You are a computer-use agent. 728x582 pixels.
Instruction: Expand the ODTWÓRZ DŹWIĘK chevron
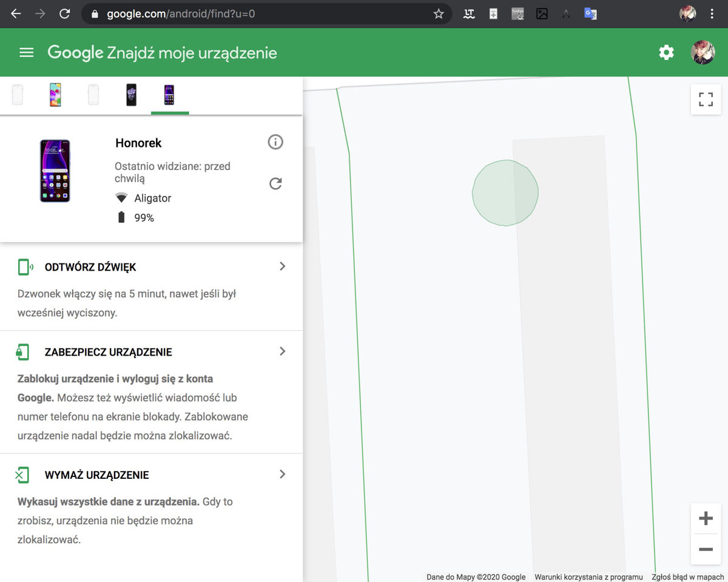[x=282, y=266]
